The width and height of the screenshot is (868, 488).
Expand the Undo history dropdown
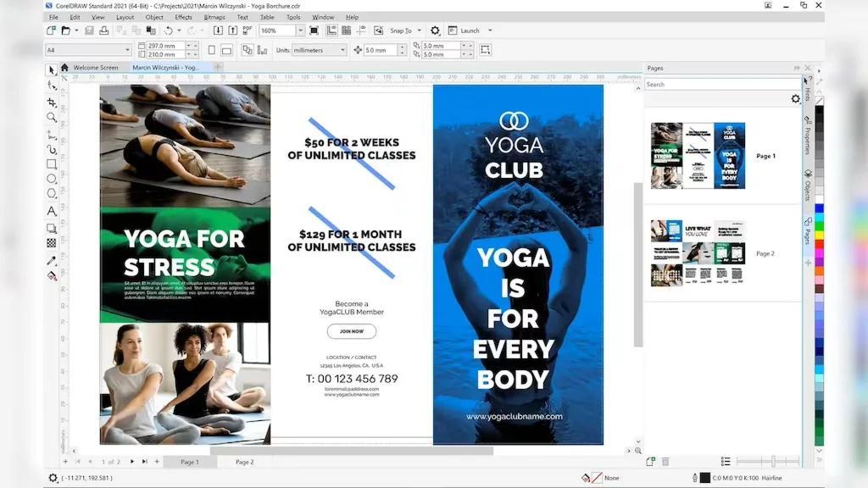click(179, 30)
